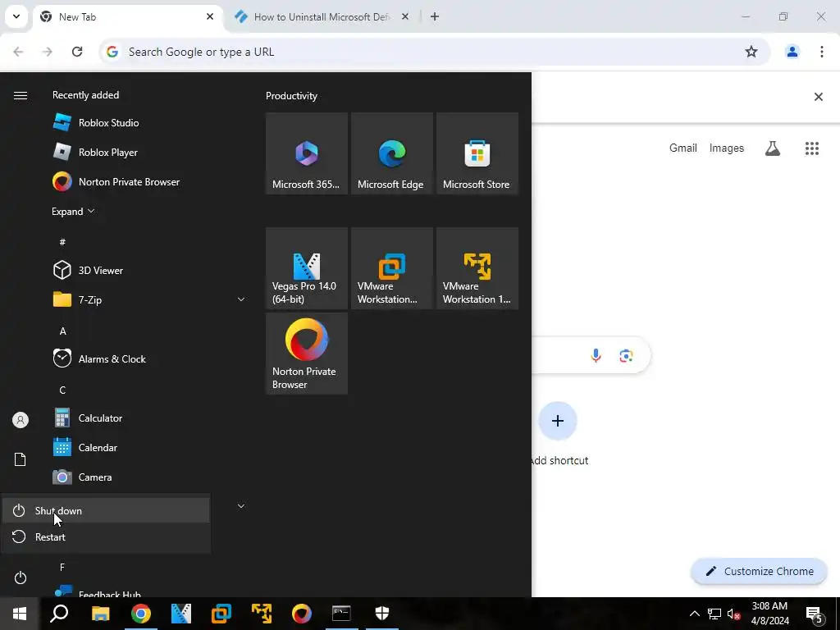This screenshot has height=630, width=840.
Task: Click the Start menu Power button
Action: [x=21, y=577]
